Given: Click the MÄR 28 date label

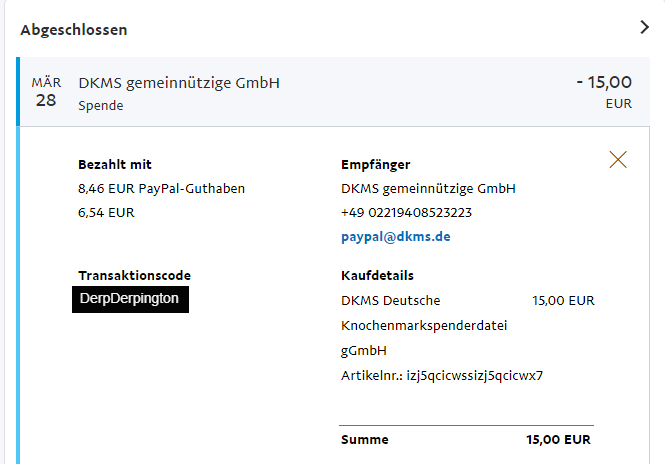Looking at the screenshot, I should tap(46, 92).
